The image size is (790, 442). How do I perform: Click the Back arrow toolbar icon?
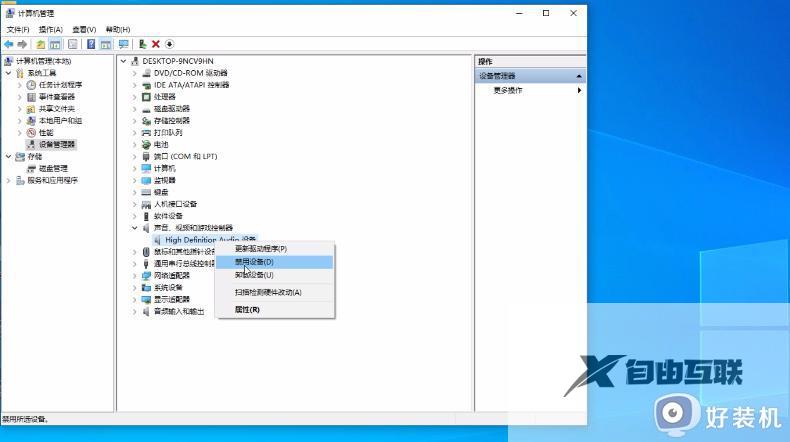tap(9, 44)
